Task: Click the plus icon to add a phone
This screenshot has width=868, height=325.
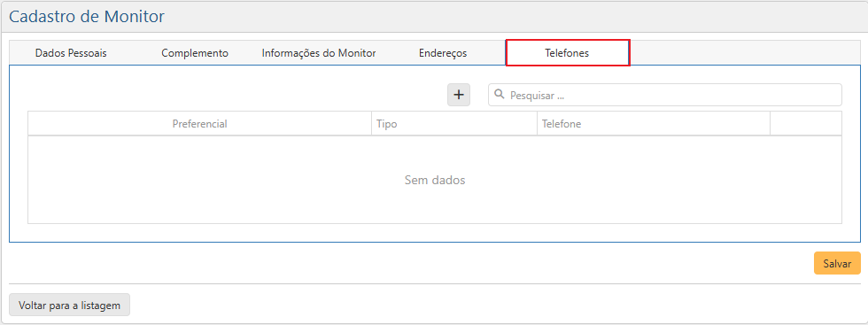Action: pyautogui.click(x=459, y=95)
